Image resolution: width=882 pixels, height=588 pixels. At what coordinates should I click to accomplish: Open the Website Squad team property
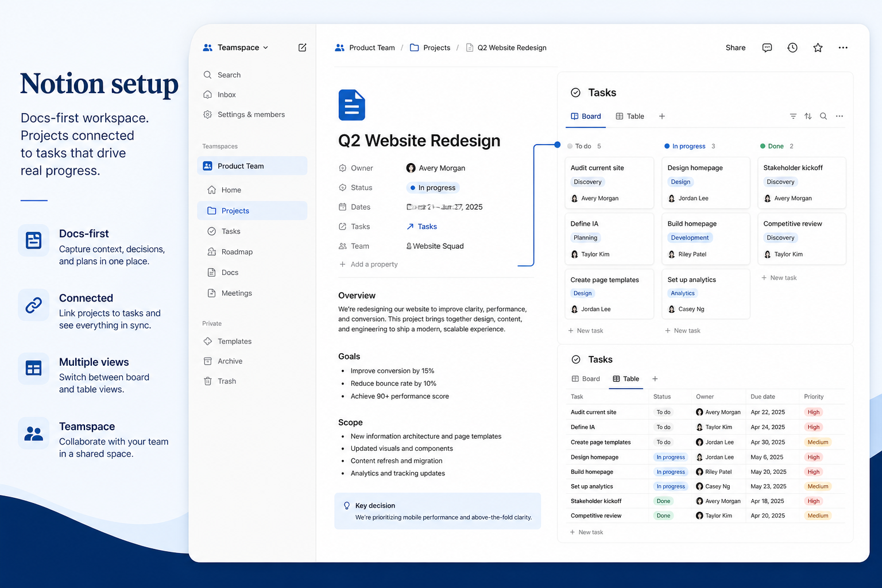pos(435,246)
